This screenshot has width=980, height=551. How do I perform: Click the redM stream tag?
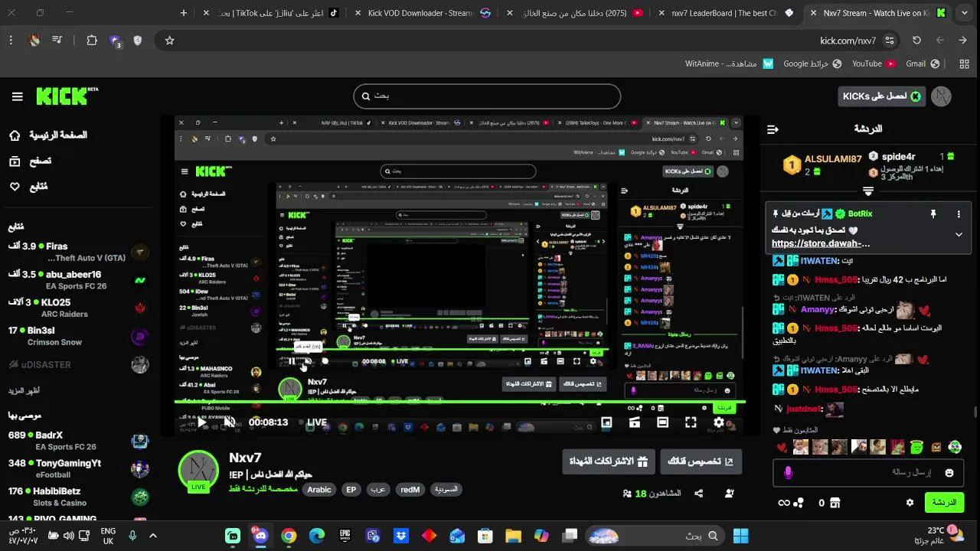point(410,490)
